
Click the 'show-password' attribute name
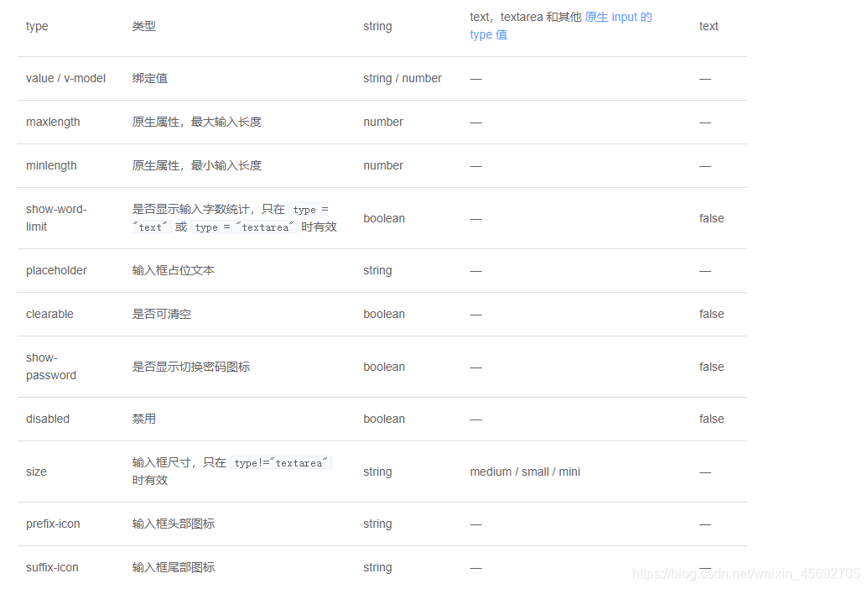click(x=51, y=367)
